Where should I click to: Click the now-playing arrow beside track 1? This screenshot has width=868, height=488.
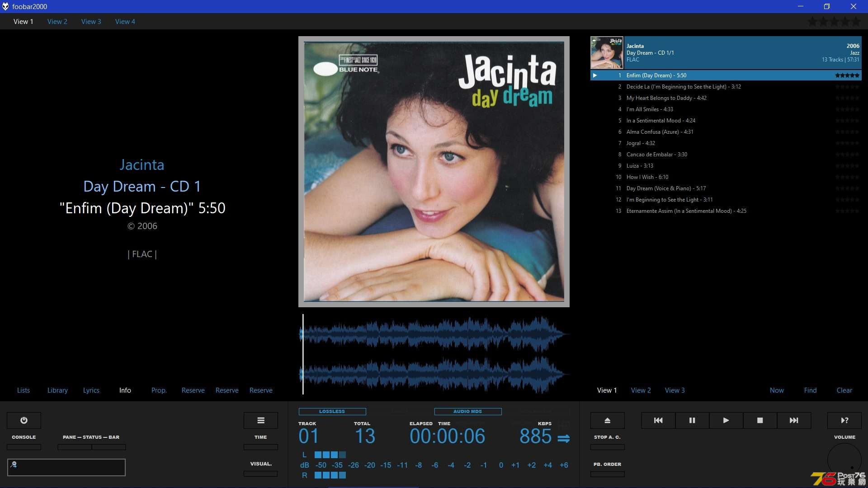coord(595,75)
